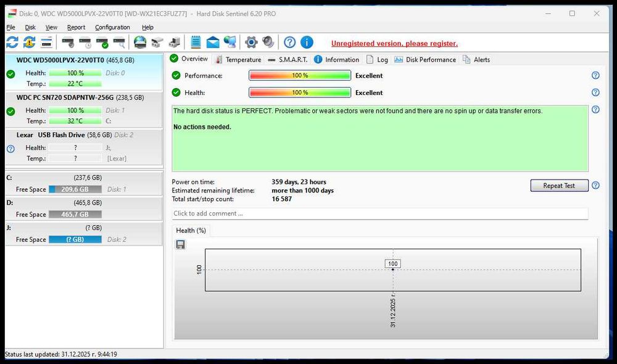Click the save floppy icon above health chart

coord(180,244)
